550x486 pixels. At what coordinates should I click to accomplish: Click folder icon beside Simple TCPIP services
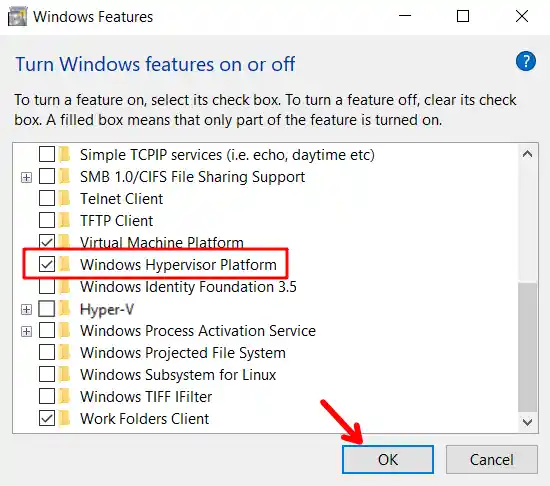point(65,154)
